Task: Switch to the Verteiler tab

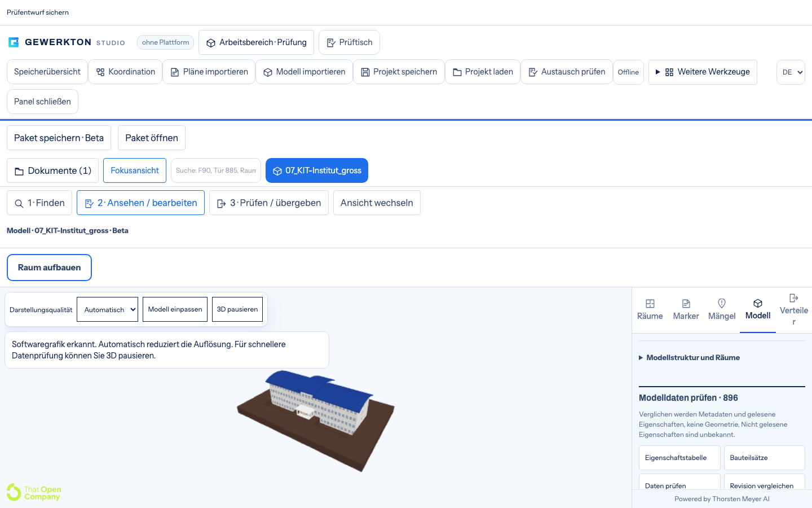Action: coord(794,310)
